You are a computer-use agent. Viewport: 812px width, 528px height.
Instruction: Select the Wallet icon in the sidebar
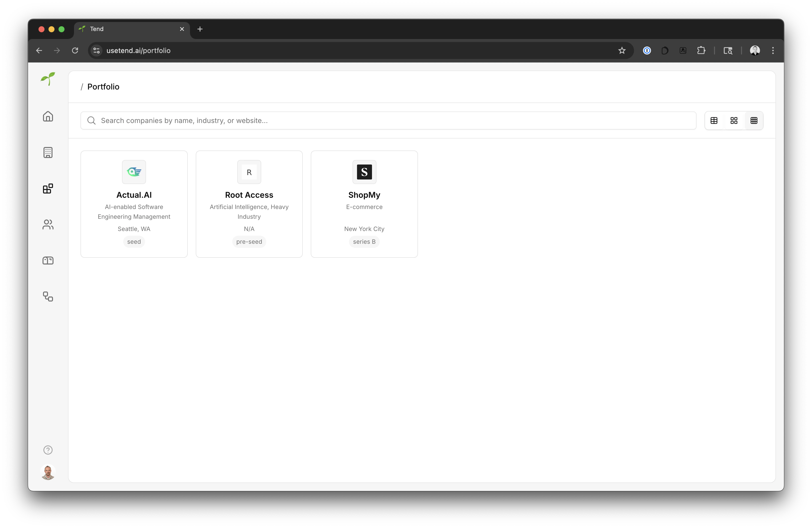(48, 260)
